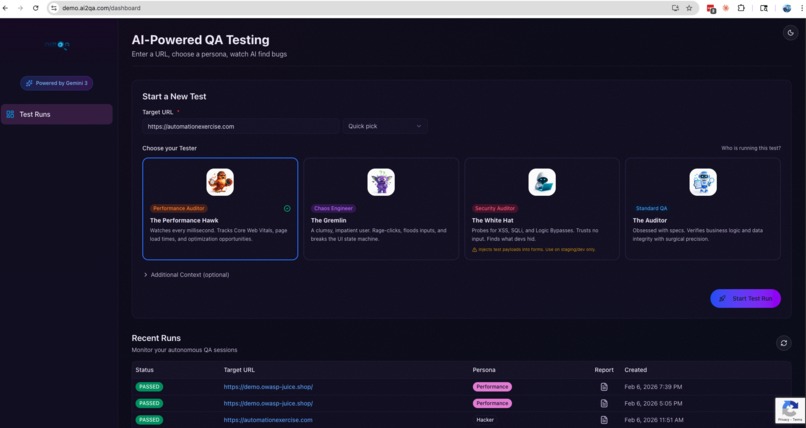Open juice.shop link from 7:39 PM run
This screenshot has height=428, width=806.
[x=268, y=387]
